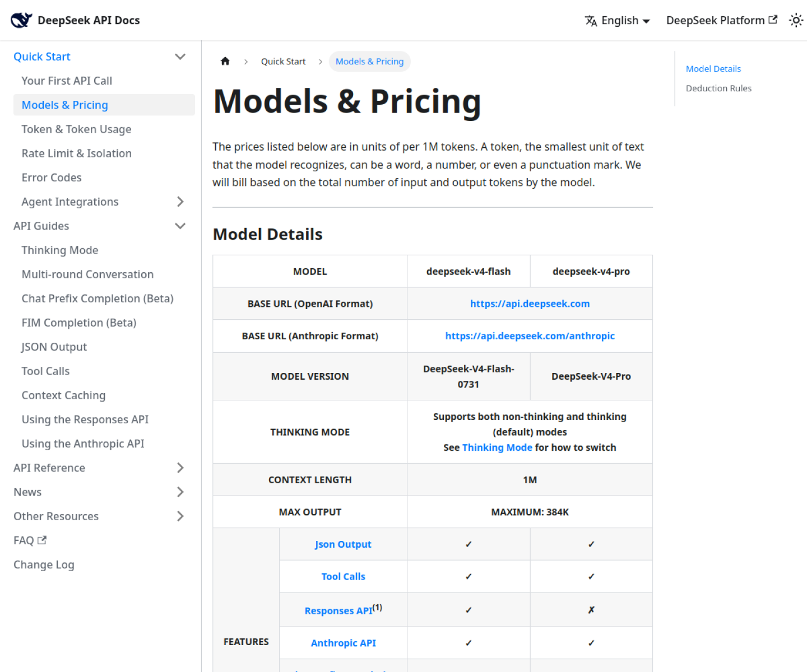Open the Tool Calls feature link in table
The width and height of the screenshot is (807, 672).
(343, 576)
